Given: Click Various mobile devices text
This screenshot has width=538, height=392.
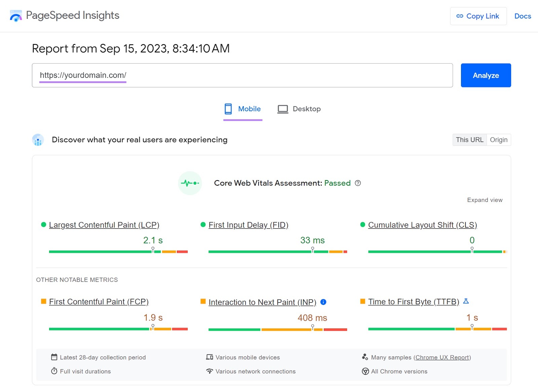Looking at the screenshot, I should pos(248,357).
